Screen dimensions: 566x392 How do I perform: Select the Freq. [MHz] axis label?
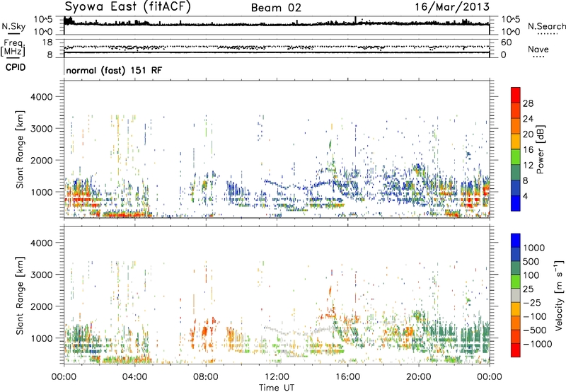[x=13, y=47]
